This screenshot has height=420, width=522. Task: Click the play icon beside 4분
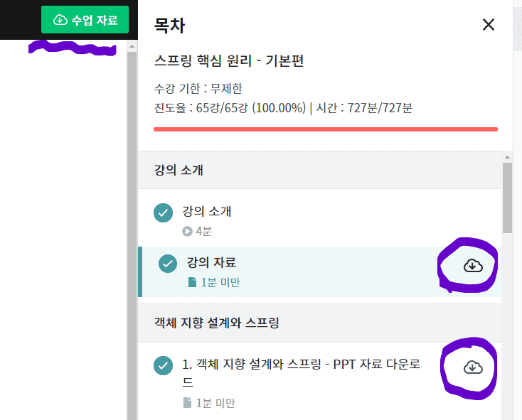tap(187, 231)
